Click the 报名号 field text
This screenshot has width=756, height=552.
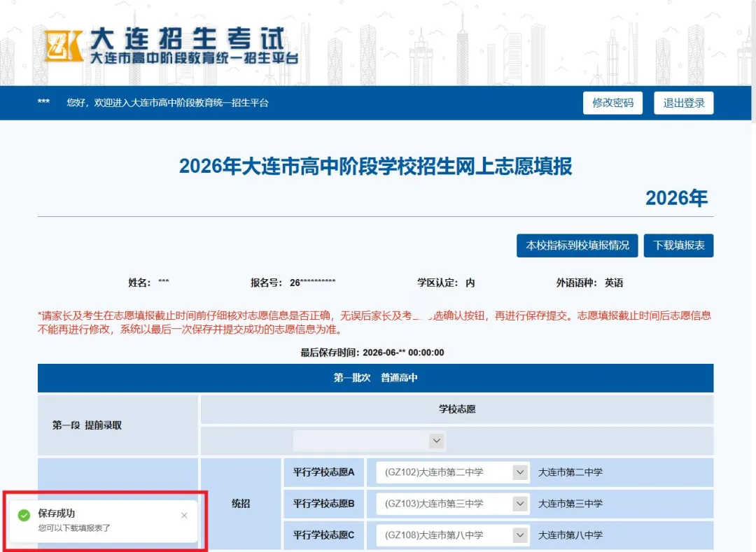click(293, 283)
